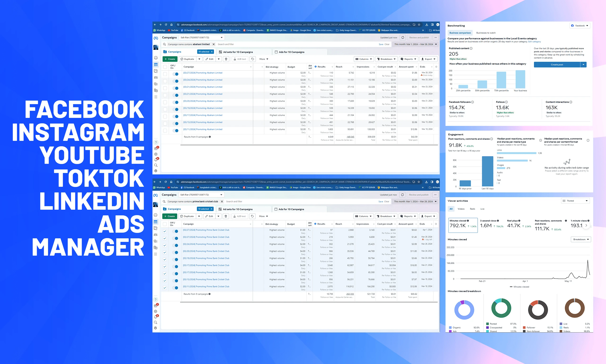
Task: Select Businesses to watch tab in Benchmarking
Action: 486,33
